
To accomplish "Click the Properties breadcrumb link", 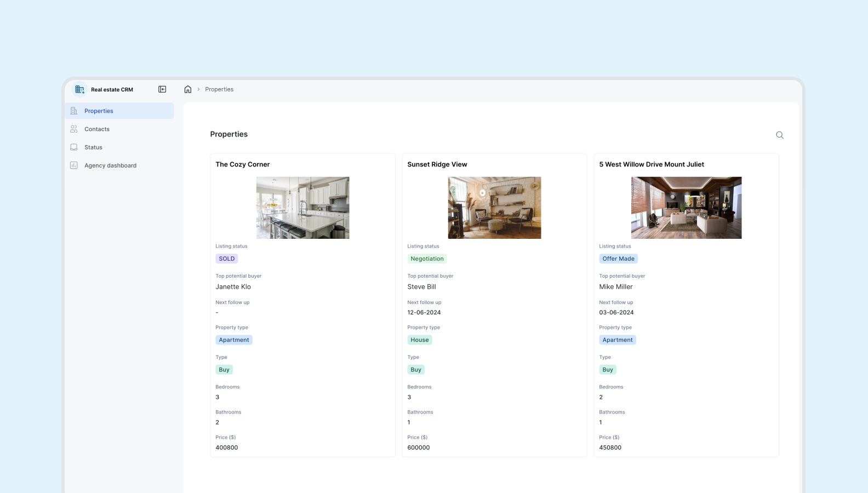I will (219, 89).
